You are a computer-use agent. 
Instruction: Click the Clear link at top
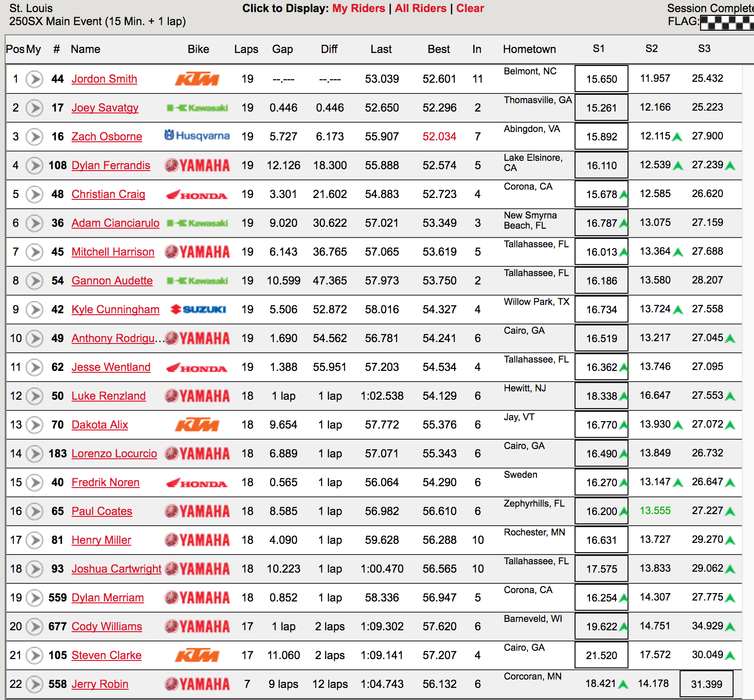click(470, 8)
